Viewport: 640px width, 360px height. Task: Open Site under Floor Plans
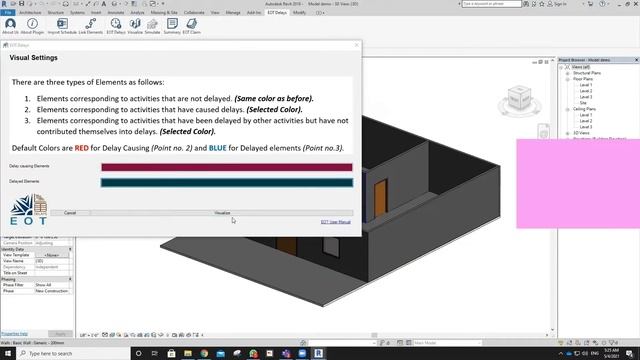click(x=583, y=103)
